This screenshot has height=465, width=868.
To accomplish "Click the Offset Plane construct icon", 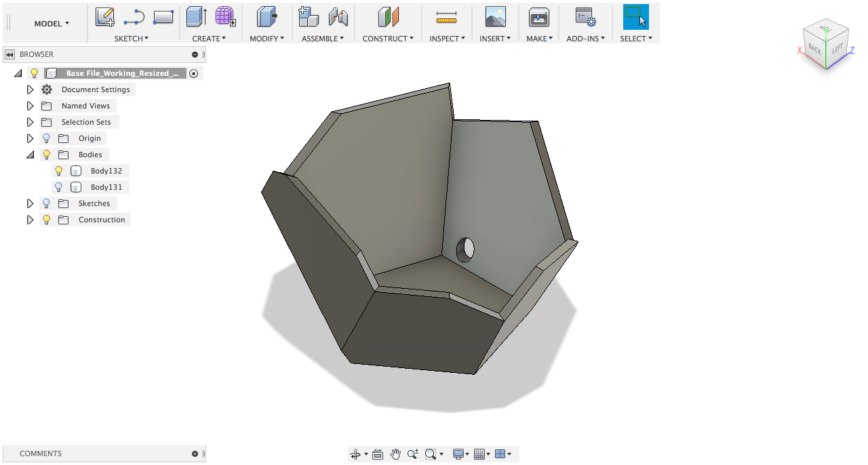I will coord(388,16).
